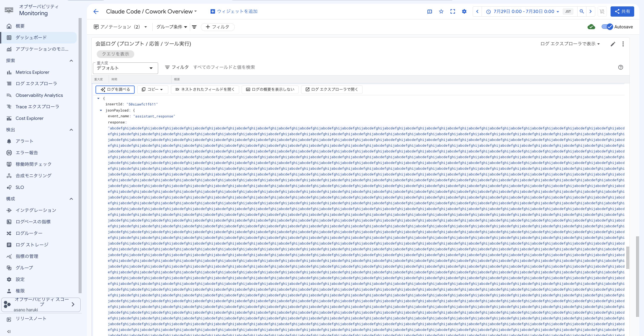Open ログベースの指標 in navigation
This screenshot has width=644, height=336.
click(39, 222)
